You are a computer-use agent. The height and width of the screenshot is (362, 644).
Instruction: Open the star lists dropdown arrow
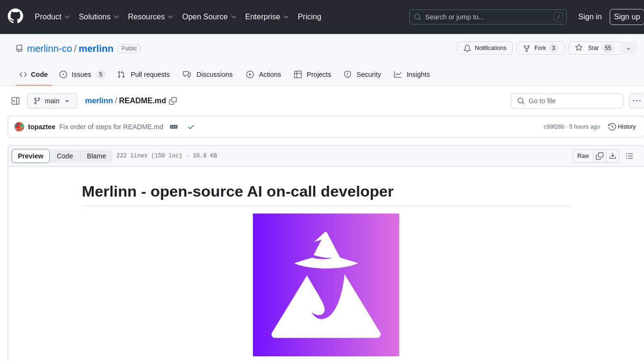pos(628,48)
